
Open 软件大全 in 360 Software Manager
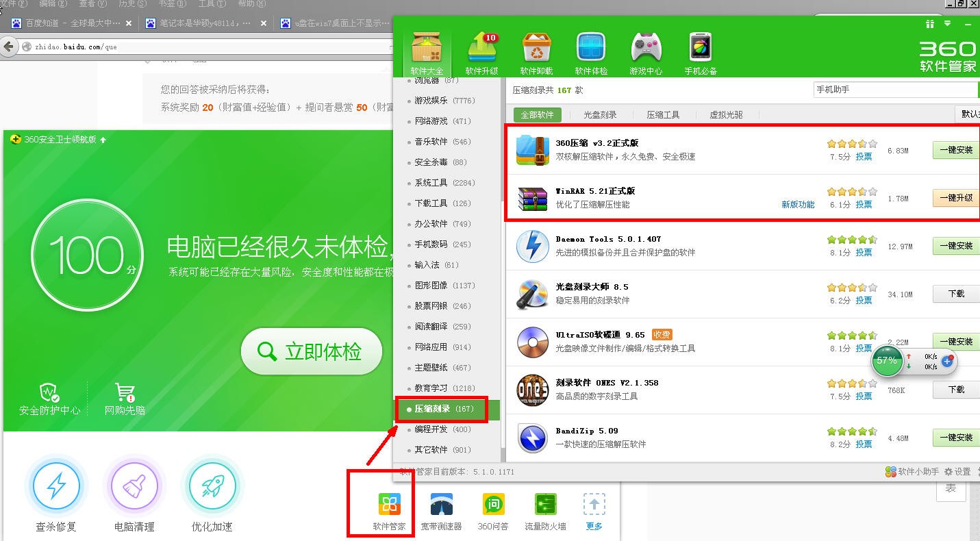coord(427,53)
